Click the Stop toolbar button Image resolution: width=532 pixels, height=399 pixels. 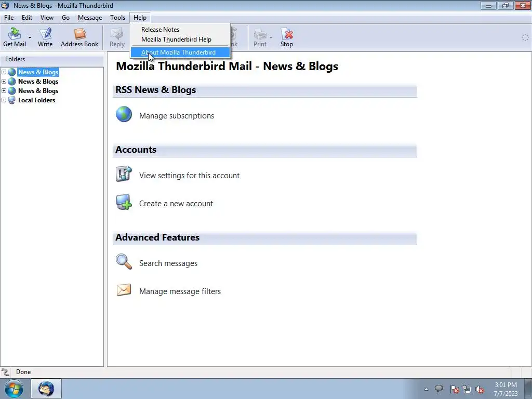[x=287, y=37]
